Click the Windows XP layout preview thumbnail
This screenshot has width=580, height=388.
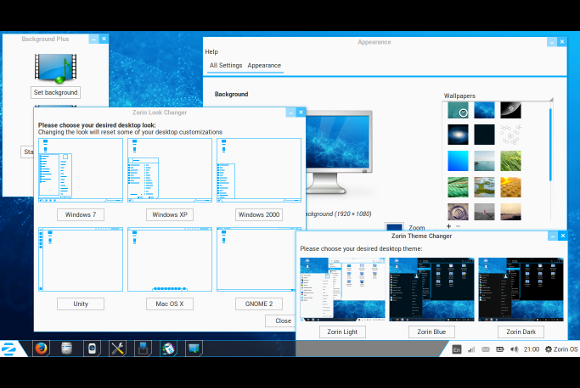click(x=170, y=171)
